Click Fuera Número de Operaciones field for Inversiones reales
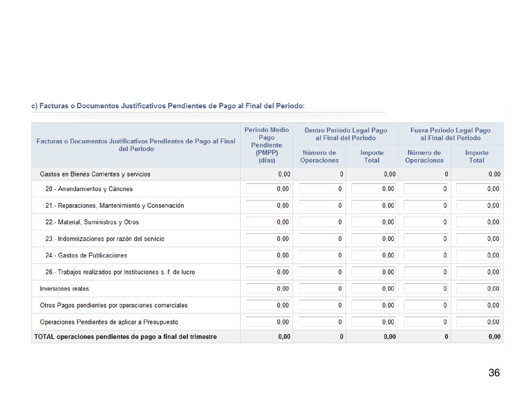 pos(426,288)
